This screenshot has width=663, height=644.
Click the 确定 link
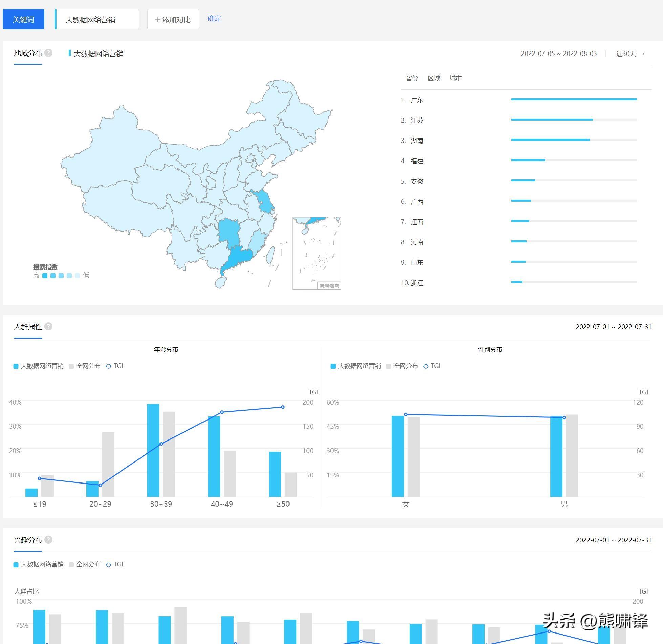pos(214,18)
